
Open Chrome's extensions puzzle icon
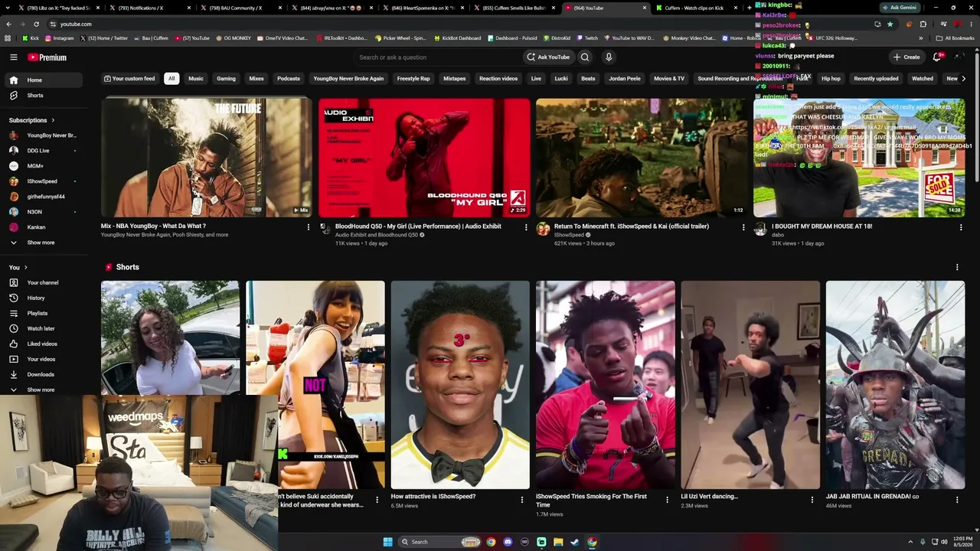923,24
